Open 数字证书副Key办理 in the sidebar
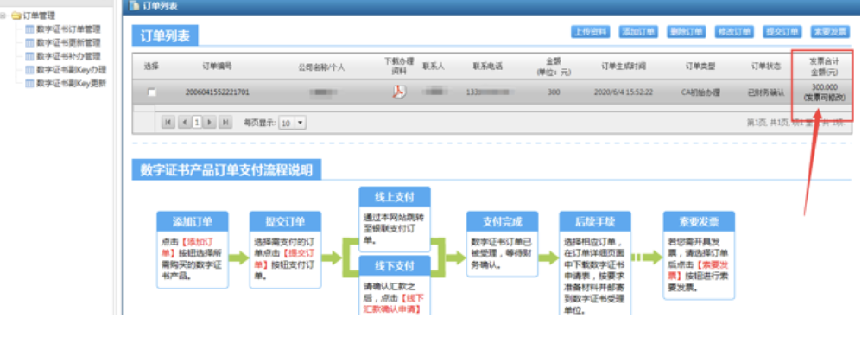The image size is (868, 356). click(x=71, y=69)
